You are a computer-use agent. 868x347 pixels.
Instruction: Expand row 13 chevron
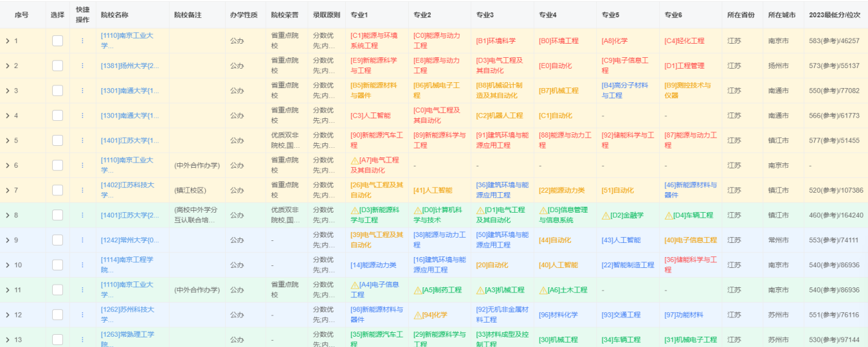pyautogui.click(x=8, y=339)
